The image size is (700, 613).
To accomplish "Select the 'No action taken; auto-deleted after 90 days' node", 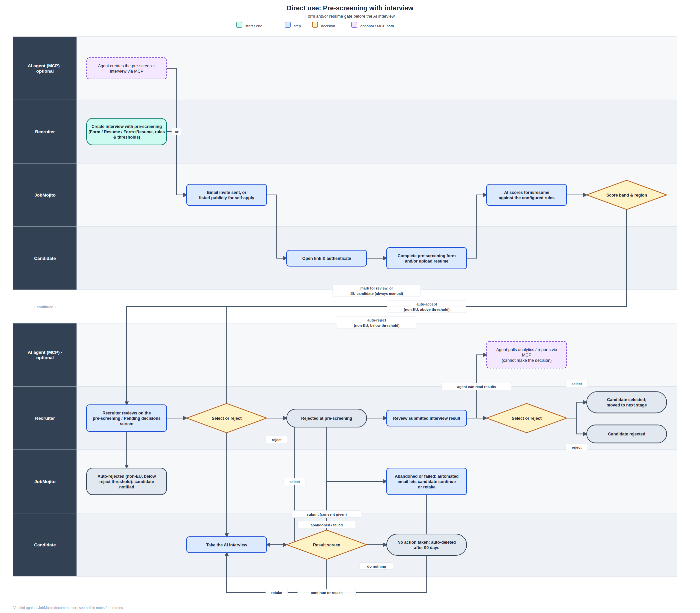I will (x=427, y=545).
